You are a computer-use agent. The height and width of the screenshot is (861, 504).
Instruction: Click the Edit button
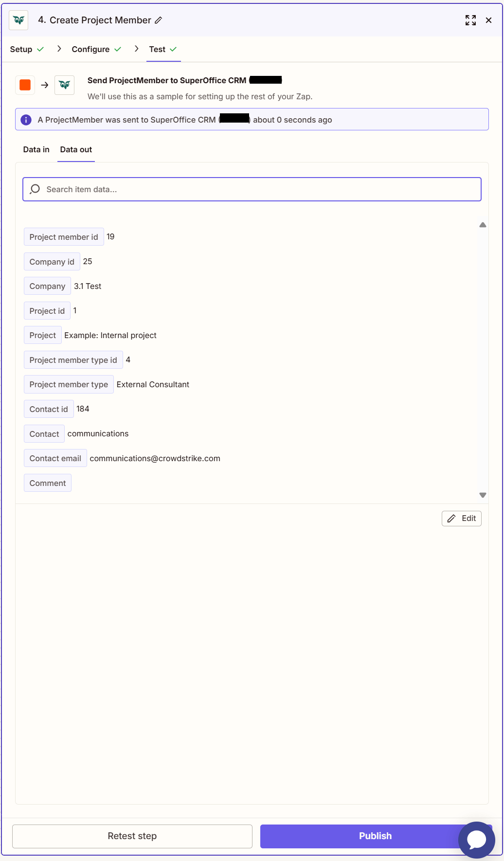tap(462, 519)
